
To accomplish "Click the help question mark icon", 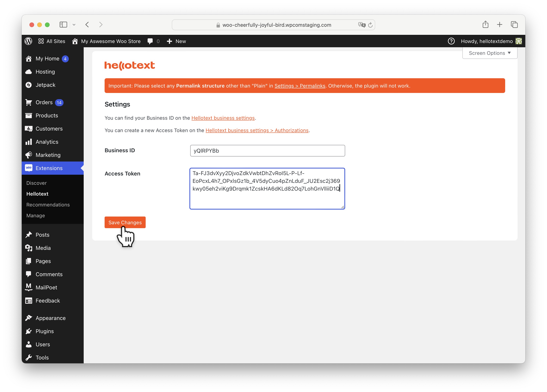I will (451, 41).
